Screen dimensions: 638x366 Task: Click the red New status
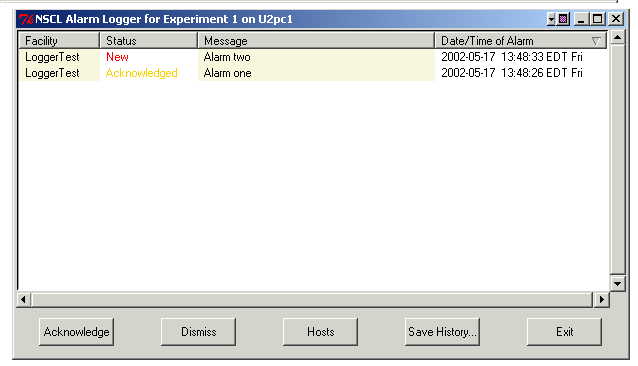click(117, 57)
